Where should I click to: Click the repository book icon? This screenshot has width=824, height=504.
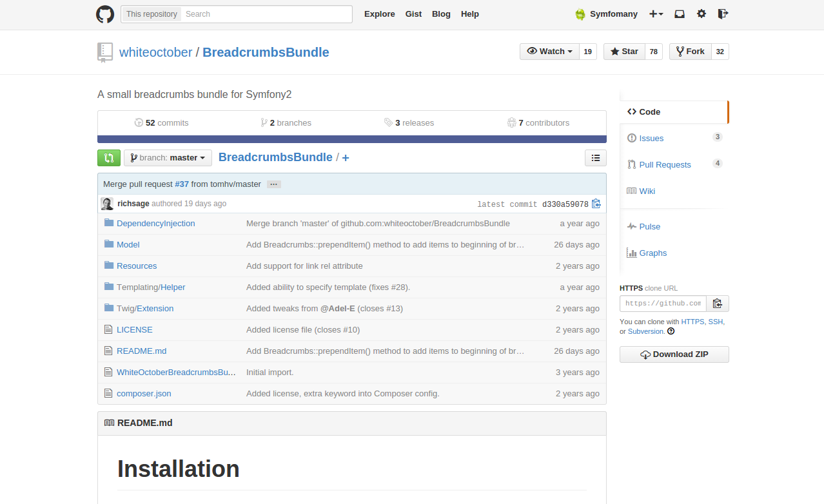pyautogui.click(x=104, y=52)
